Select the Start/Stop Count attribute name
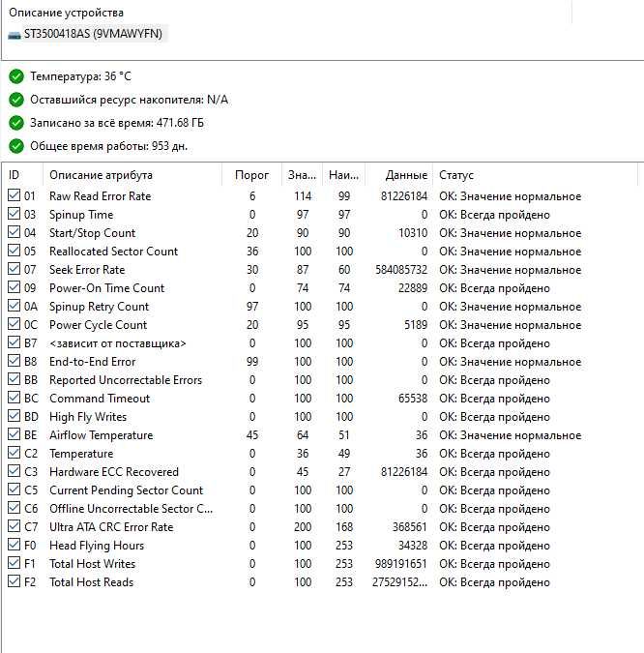644x653 pixels. pos(93,233)
